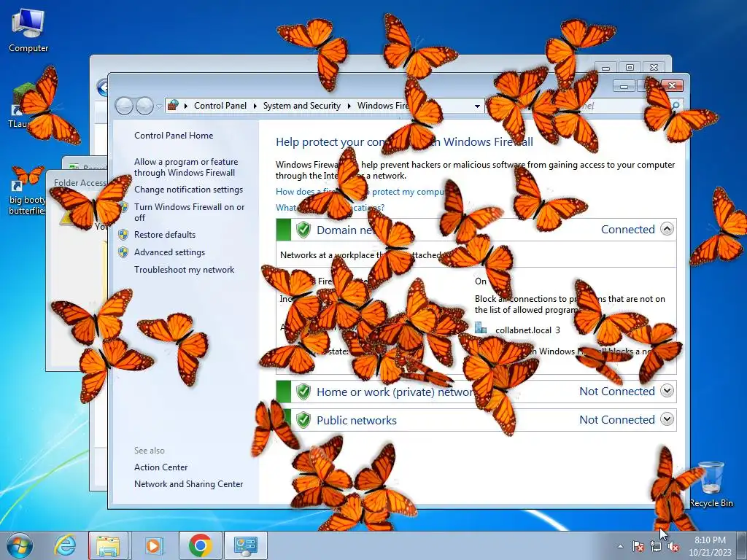
Task: Open network status tray icon
Action: click(x=656, y=547)
